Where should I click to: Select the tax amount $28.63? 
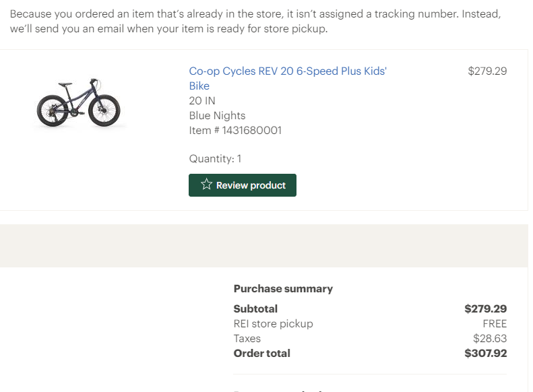click(490, 339)
